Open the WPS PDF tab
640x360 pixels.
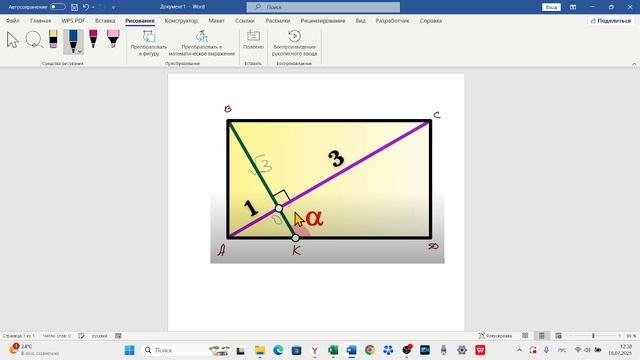(73, 20)
